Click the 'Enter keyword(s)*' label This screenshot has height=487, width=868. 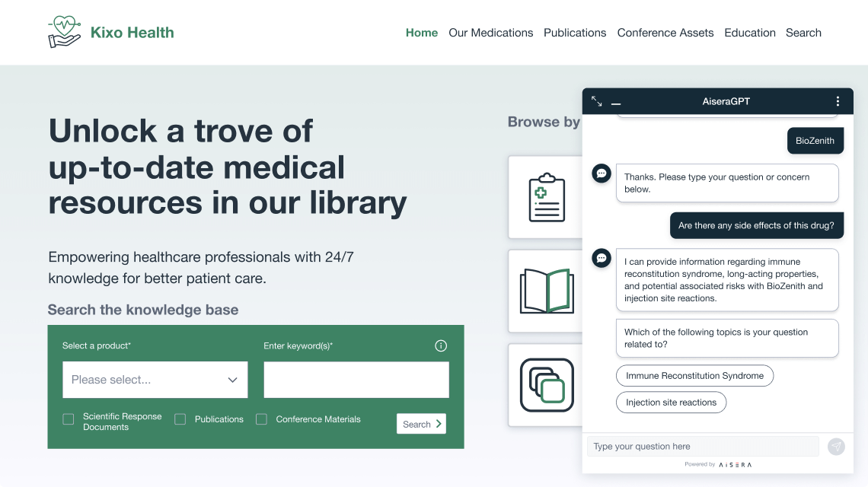[298, 346]
